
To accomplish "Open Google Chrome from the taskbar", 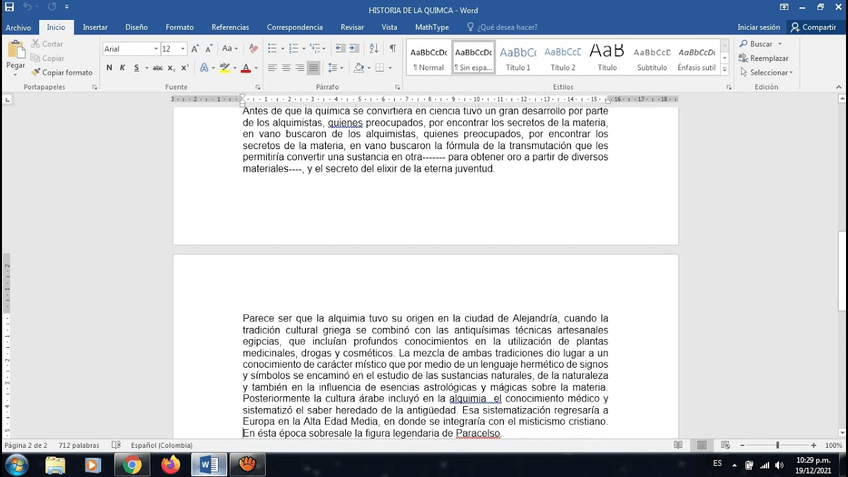I will 131,464.
